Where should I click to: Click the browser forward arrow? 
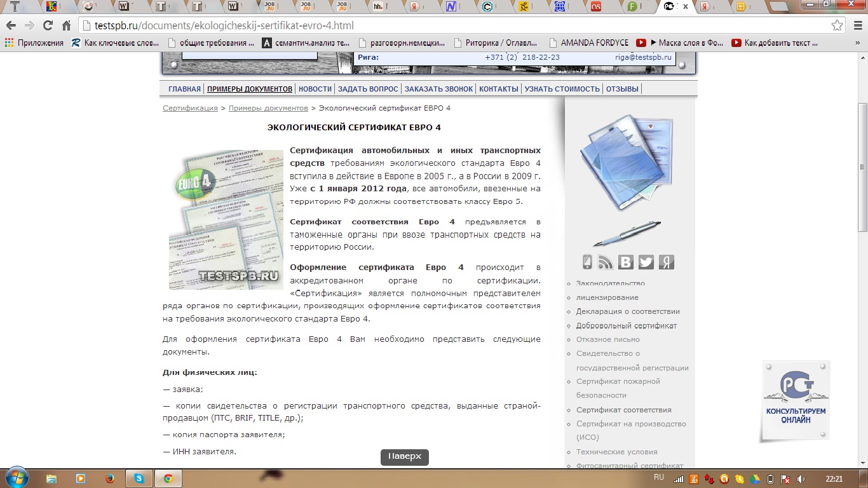(x=29, y=25)
